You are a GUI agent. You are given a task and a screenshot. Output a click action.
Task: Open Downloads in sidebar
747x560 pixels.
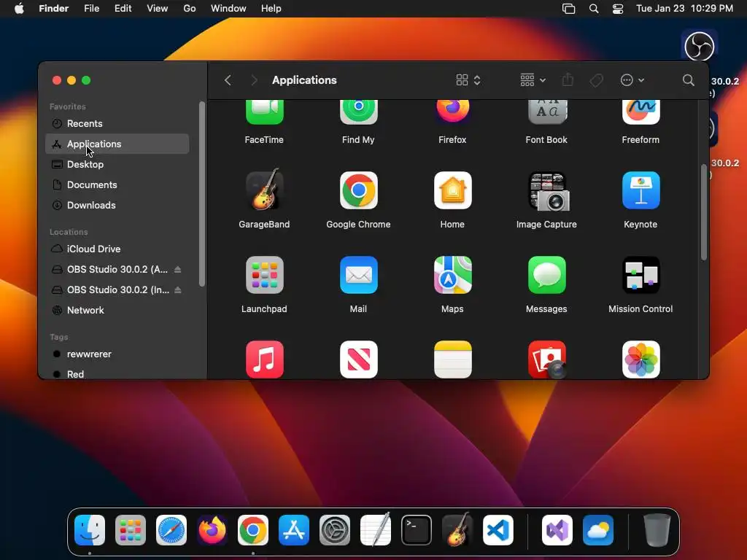(x=117, y=205)
